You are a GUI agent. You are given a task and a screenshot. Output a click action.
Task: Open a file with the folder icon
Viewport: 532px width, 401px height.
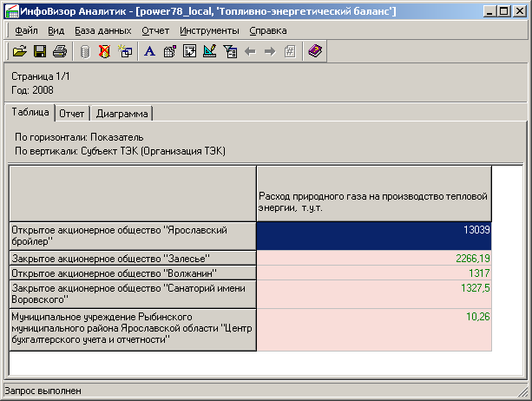pyautogui.click(x=20, y=51)
